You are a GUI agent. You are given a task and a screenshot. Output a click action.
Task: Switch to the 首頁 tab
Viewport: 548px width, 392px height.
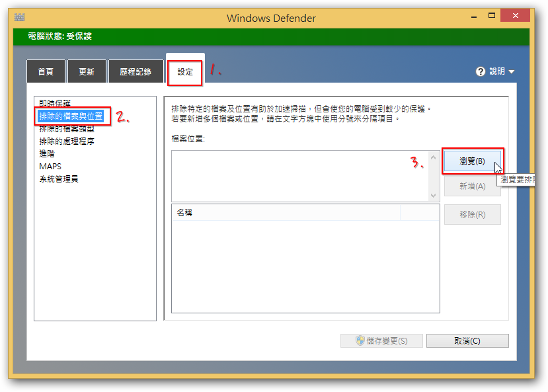click(x=46, y=72)
